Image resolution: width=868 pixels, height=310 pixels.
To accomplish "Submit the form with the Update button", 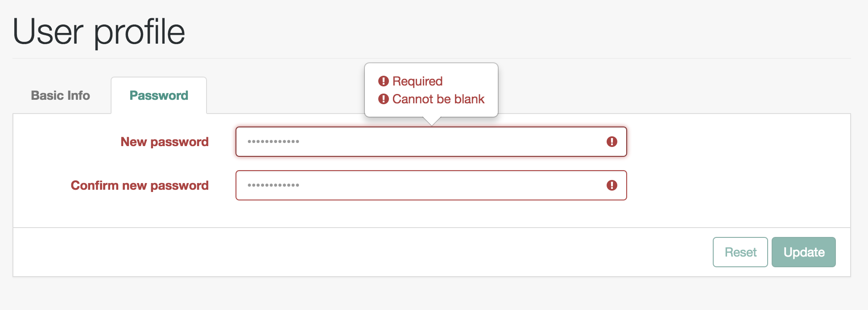I will (x=804, y=252).
